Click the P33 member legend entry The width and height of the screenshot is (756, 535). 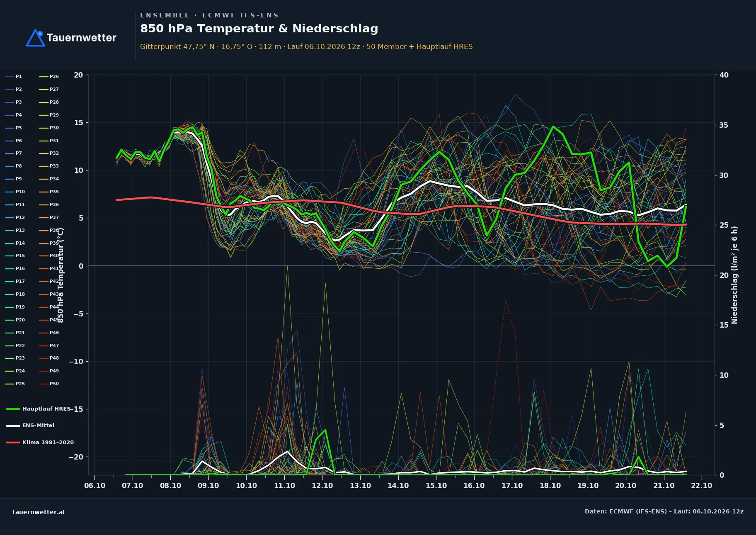point(49,166)
